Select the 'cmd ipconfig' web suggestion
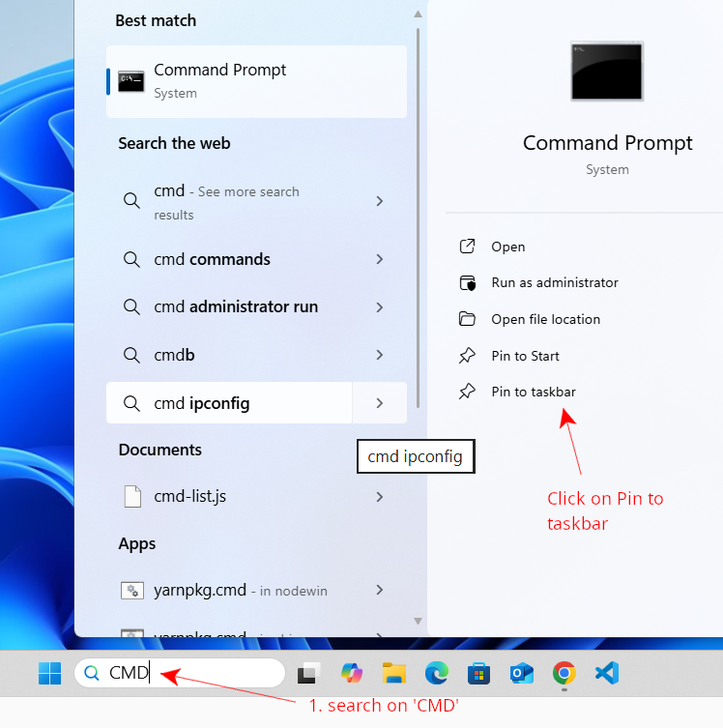723x728 pixels. (229, 403)
